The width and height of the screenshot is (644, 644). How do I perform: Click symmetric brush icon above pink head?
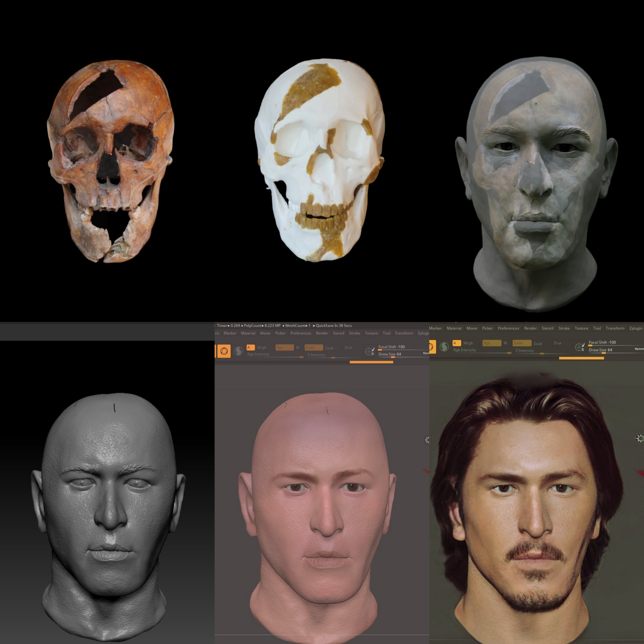(370, 351)
